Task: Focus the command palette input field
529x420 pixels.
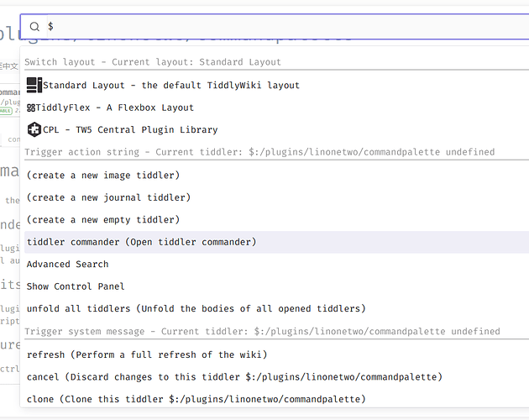Action: tap(287, 26)
